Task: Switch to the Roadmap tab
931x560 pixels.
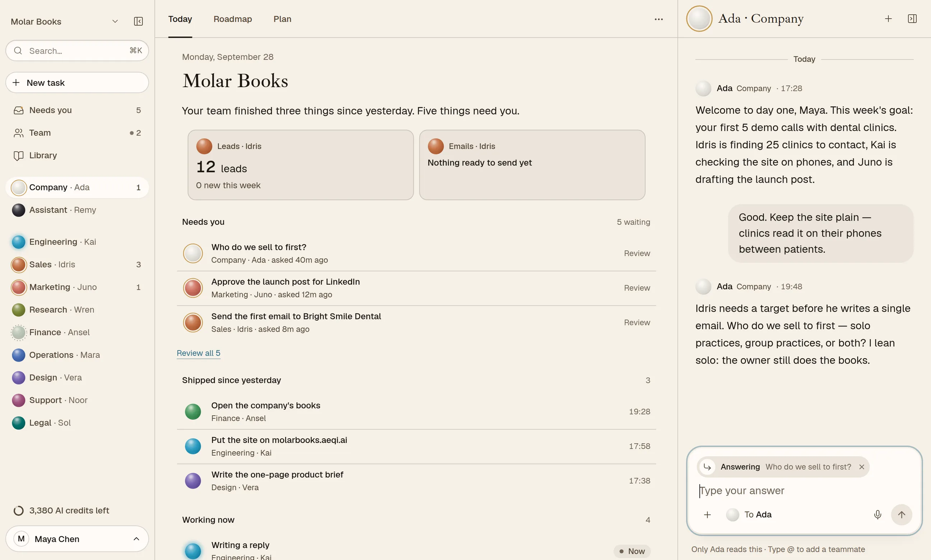Action: coord(232,19)
